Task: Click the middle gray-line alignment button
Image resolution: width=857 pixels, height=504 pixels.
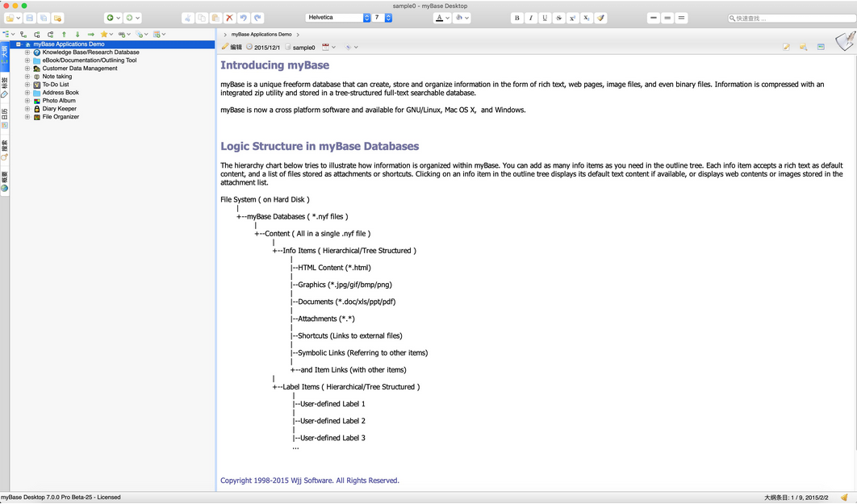Action: click(667, 18)
